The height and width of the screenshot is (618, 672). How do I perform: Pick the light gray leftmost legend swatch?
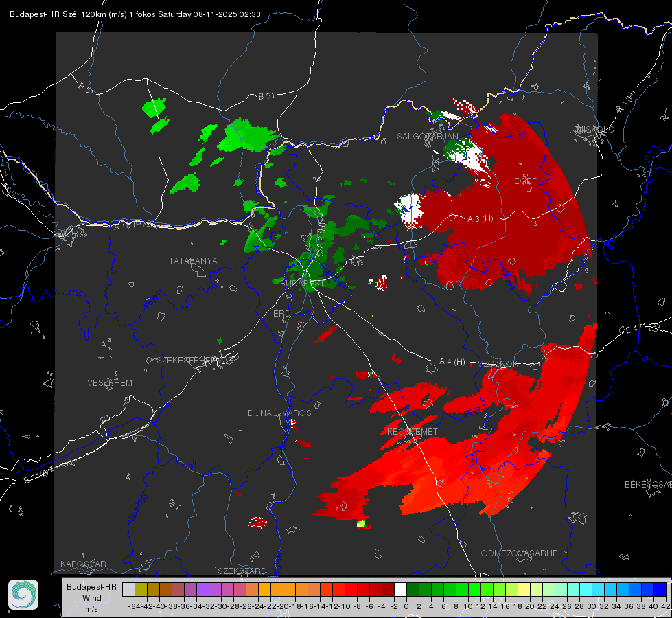point(128,590)
